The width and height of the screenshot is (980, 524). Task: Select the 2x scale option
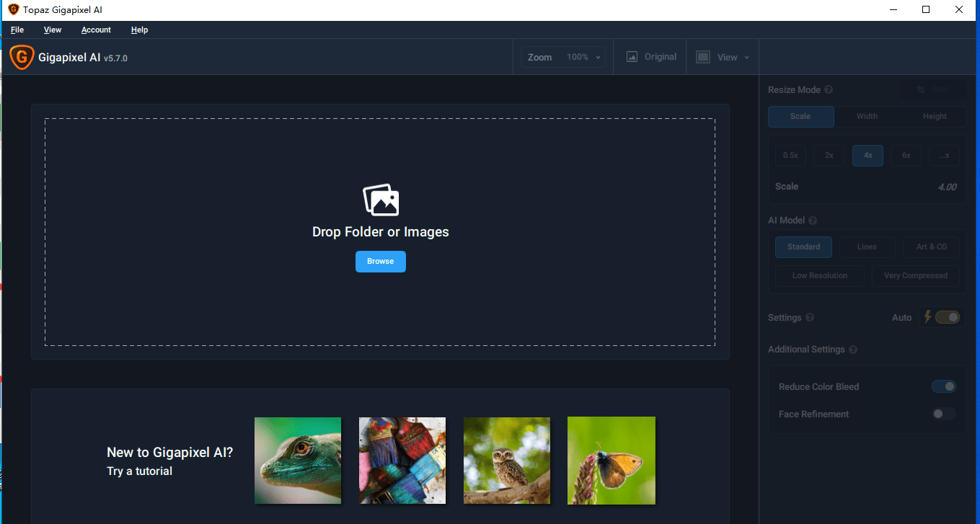pos(829,156)
